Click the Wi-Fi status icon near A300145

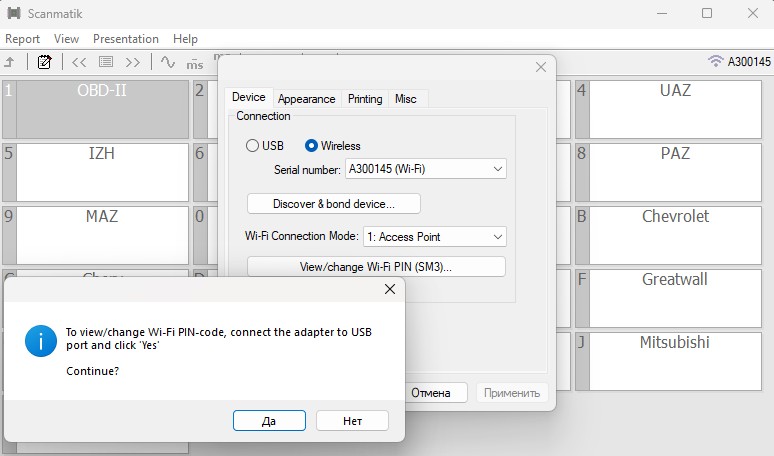pos(715,62)
